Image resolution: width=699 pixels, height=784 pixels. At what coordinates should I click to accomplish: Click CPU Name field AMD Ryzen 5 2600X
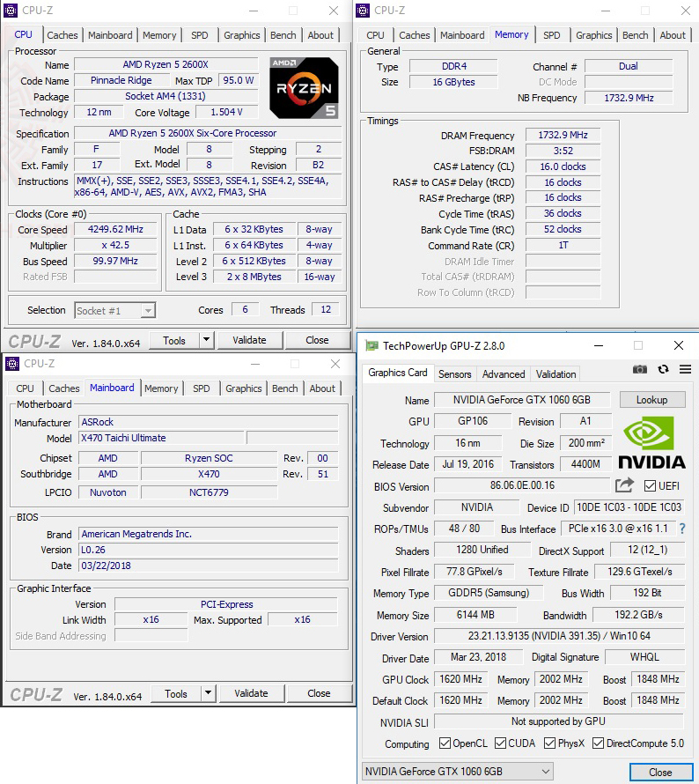pyautogui.click(x=166, y=64)
